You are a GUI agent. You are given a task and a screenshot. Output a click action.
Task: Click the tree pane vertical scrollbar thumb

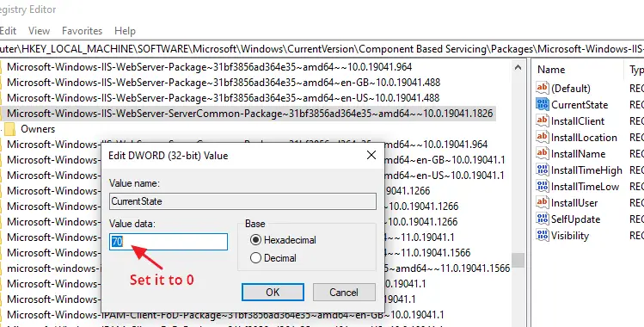[518, 260]
